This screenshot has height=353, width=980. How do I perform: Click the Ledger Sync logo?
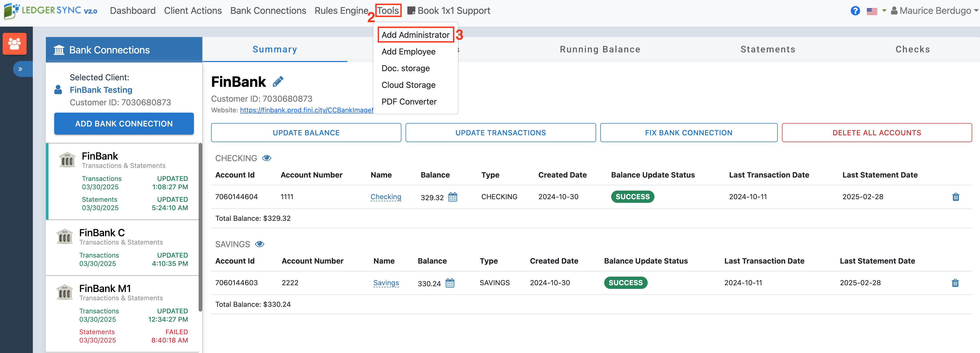51,10
